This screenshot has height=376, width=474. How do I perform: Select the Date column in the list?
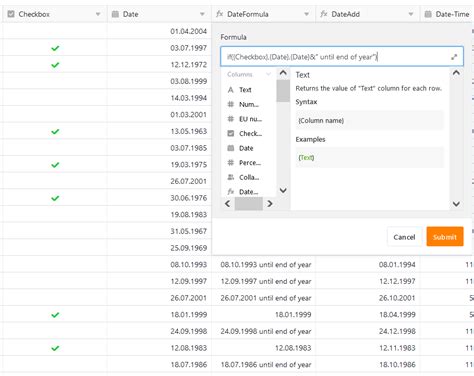248,148
